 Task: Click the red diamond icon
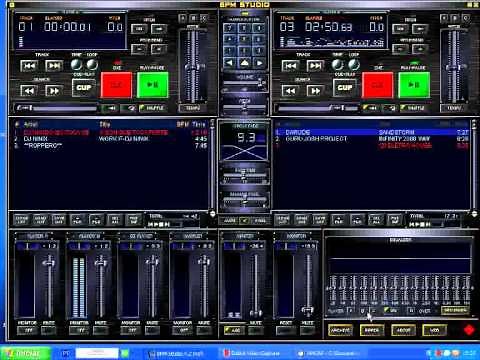pos(469,330)
